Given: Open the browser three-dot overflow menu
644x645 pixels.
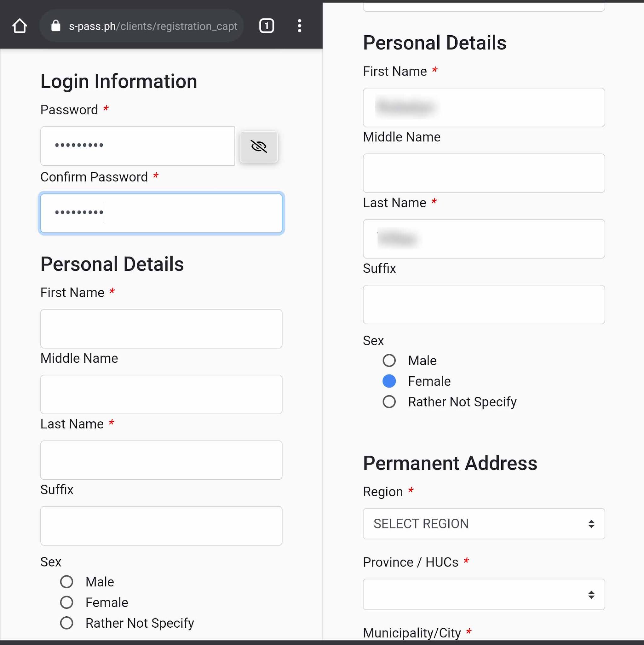Looking at the screenshot, I should (x=299, y=26).
